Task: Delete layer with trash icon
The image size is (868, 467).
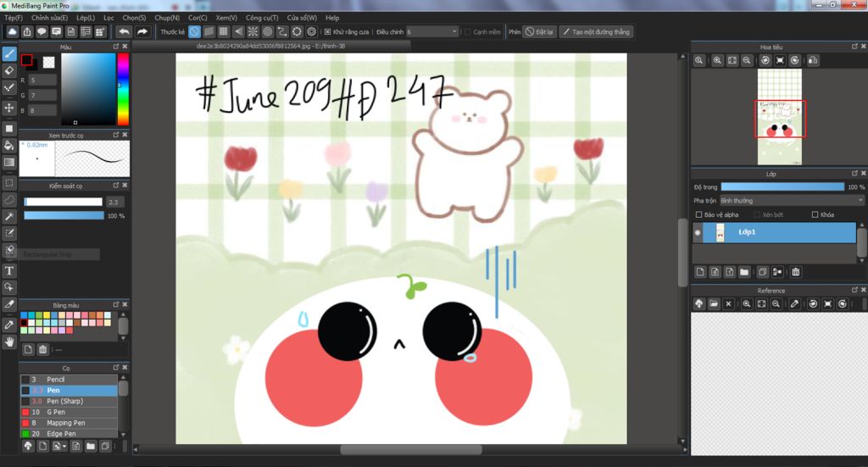Action: click(795, 272)
